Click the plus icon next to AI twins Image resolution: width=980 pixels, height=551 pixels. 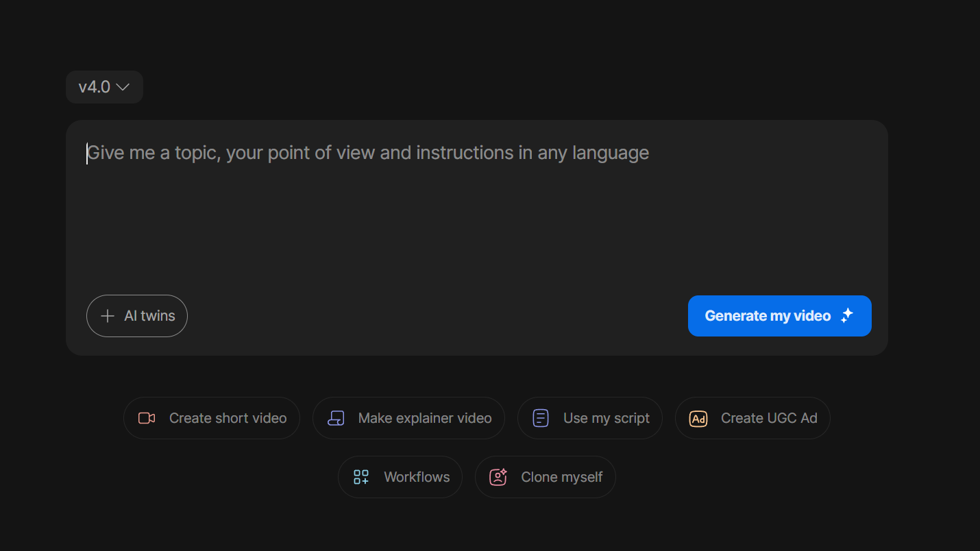click(107, 316)
